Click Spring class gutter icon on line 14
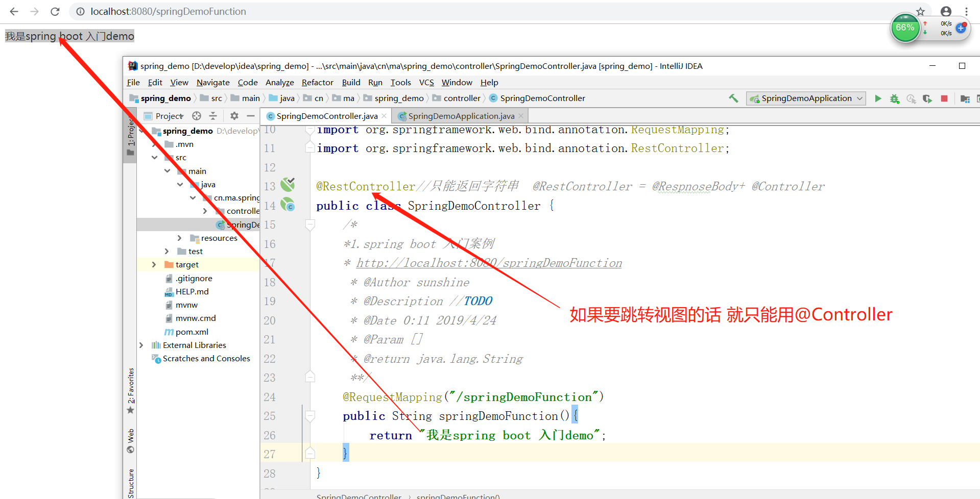The image size is (980, 499). 288,205
